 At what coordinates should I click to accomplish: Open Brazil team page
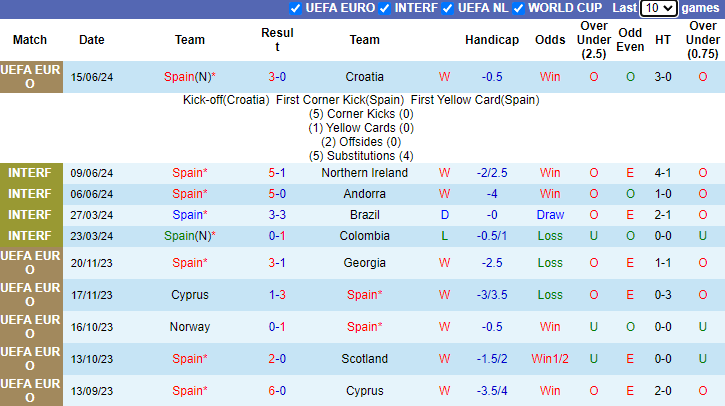click(x=364, y=215)
